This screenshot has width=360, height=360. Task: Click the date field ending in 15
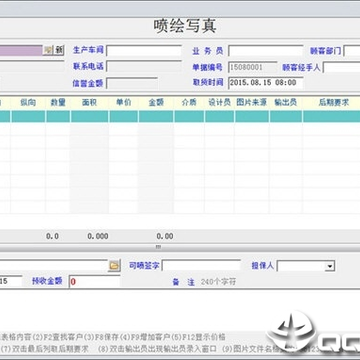[x=11, y=281]
